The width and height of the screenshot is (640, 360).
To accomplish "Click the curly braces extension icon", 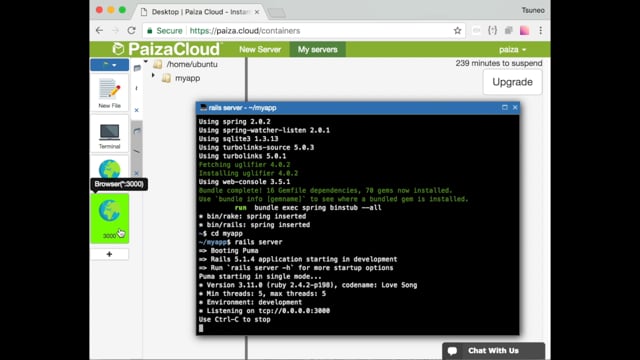I will pos(493,31).
